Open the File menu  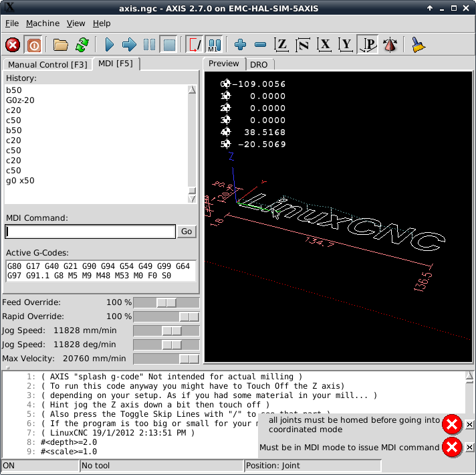[12, 23]
